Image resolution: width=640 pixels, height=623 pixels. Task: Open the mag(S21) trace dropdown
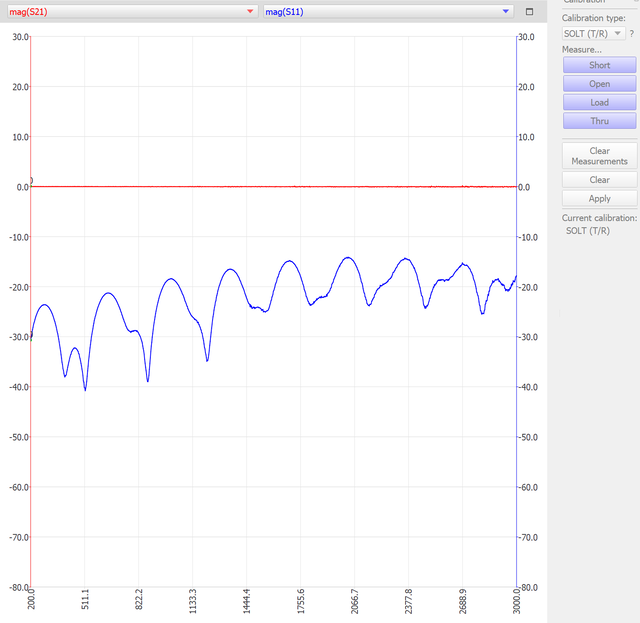(132, 12)
